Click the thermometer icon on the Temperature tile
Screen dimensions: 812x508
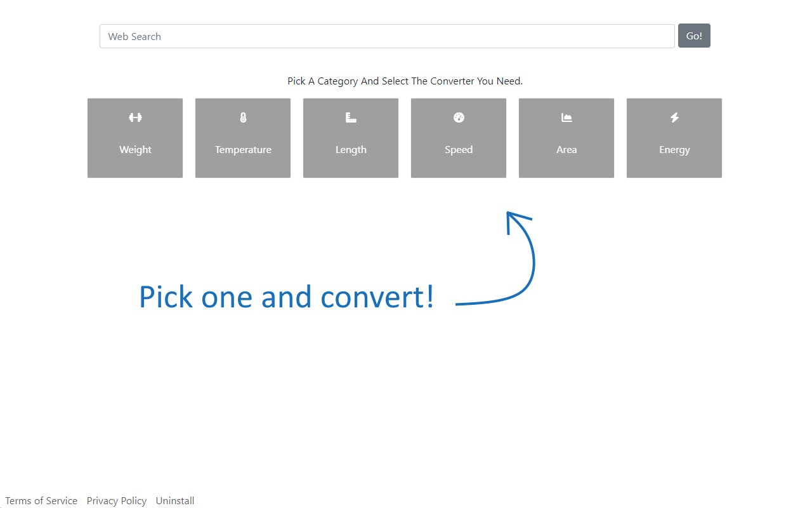coord(243,117)
